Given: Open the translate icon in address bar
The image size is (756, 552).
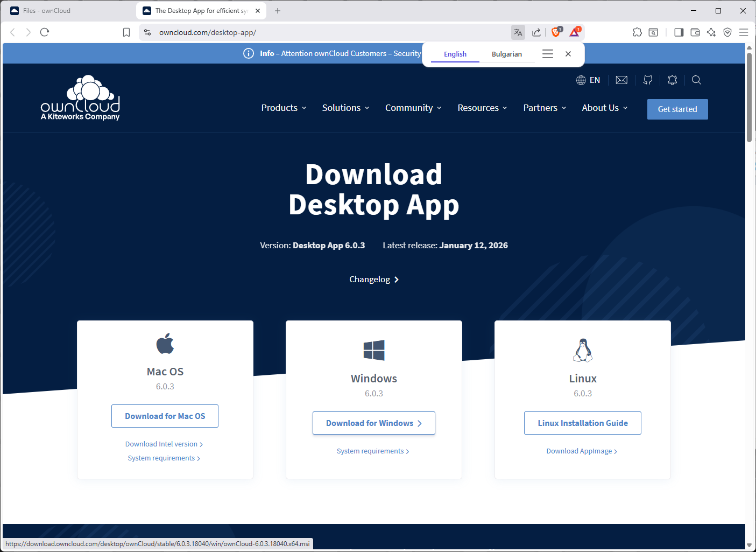Looking at the screenshot, I should [518, 32].
